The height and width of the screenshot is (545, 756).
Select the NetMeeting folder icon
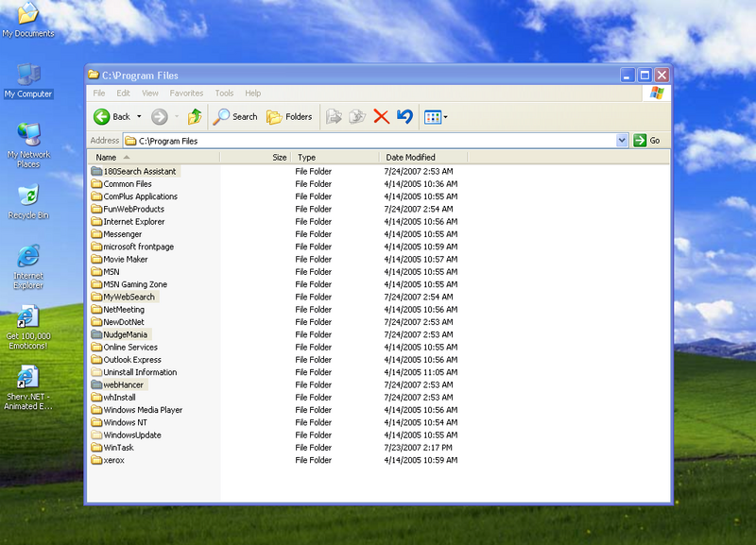[96, 309]
